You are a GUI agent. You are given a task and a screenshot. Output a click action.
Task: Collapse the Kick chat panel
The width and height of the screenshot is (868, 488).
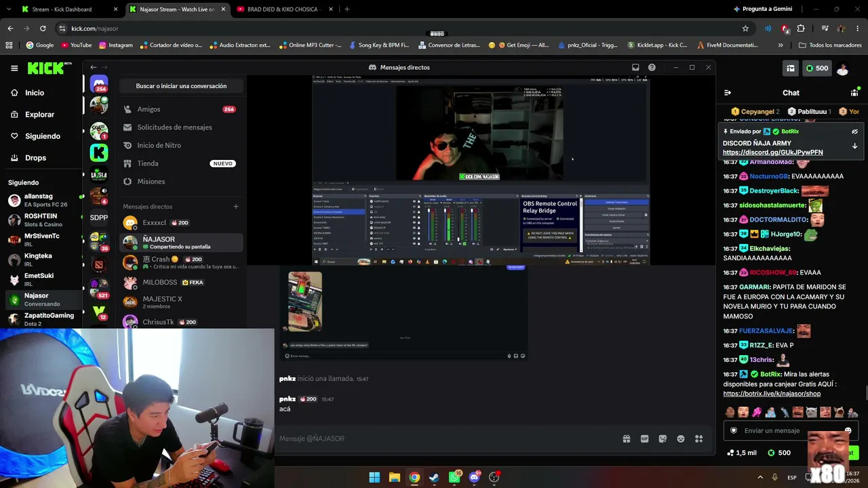pos(728,93)
